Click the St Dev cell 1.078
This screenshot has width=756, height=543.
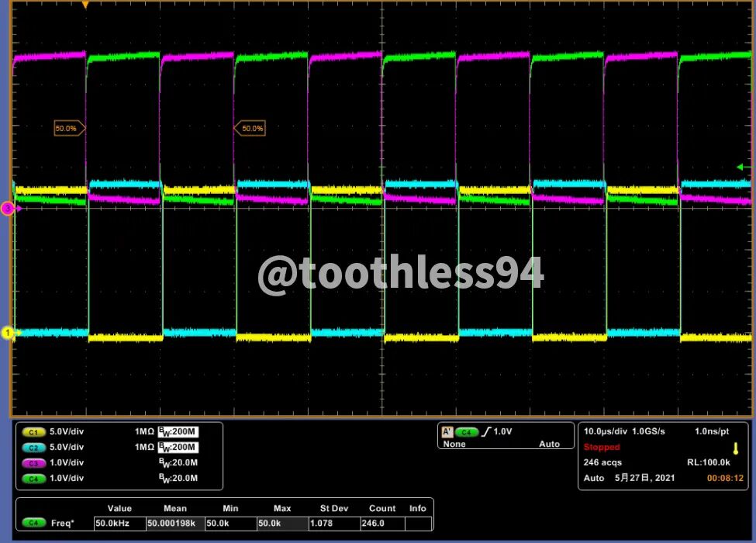(x=334, y=524)
